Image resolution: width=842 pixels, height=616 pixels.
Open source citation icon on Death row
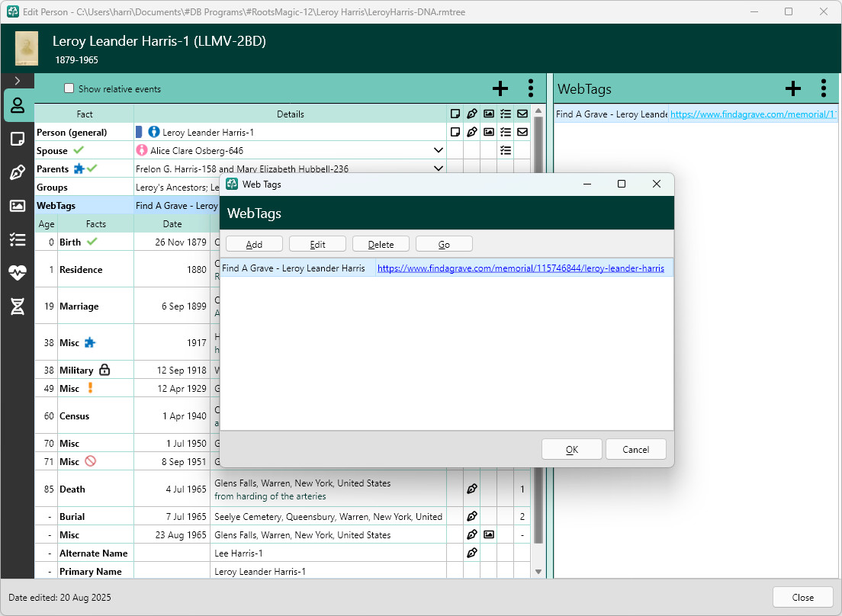click(x=472, y=489)
